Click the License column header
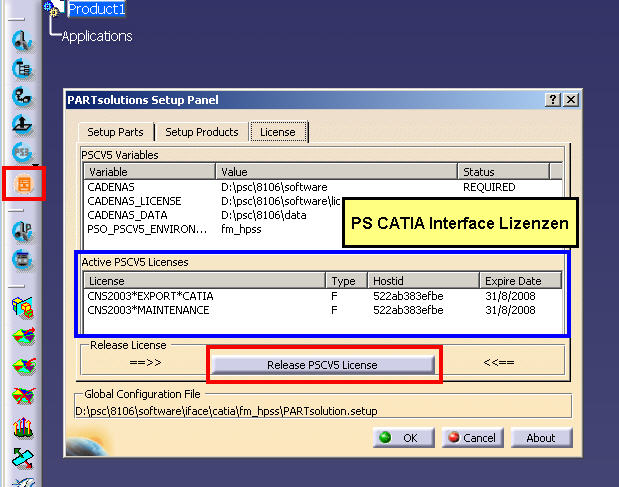Image resolution: width=619 pixels, height=487 pixels. 204,281
